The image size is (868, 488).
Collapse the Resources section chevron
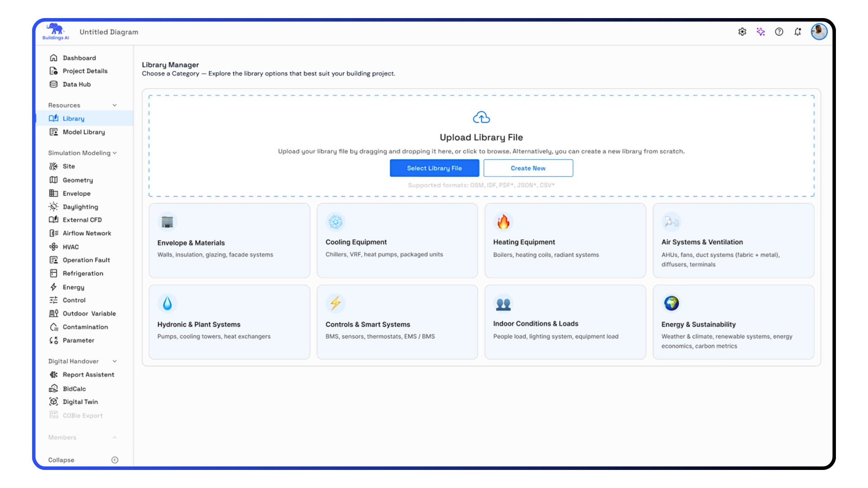tap(114, 105)
